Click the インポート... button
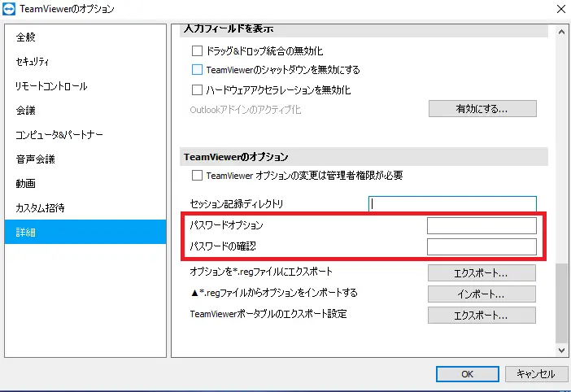 pyautogui.click(x=482, y=294)
